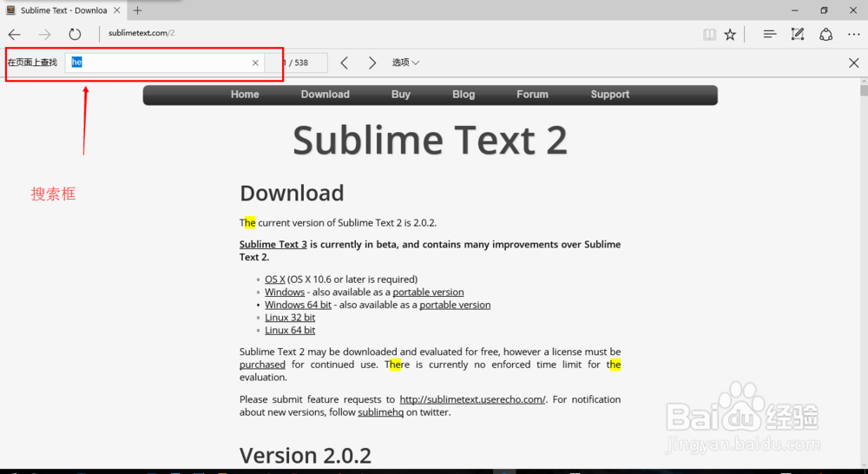Click the match count 1 / 538
The image size is (868, 474).
[x=296, y=63]
